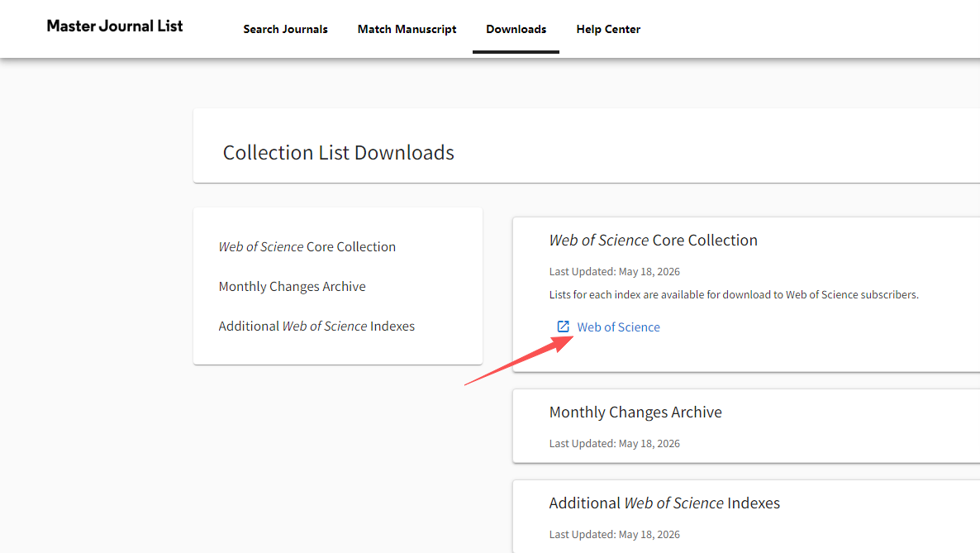Screen dimensions: 980x553
Task: Select the Downloads tab
Action: (x=516, y=29)
